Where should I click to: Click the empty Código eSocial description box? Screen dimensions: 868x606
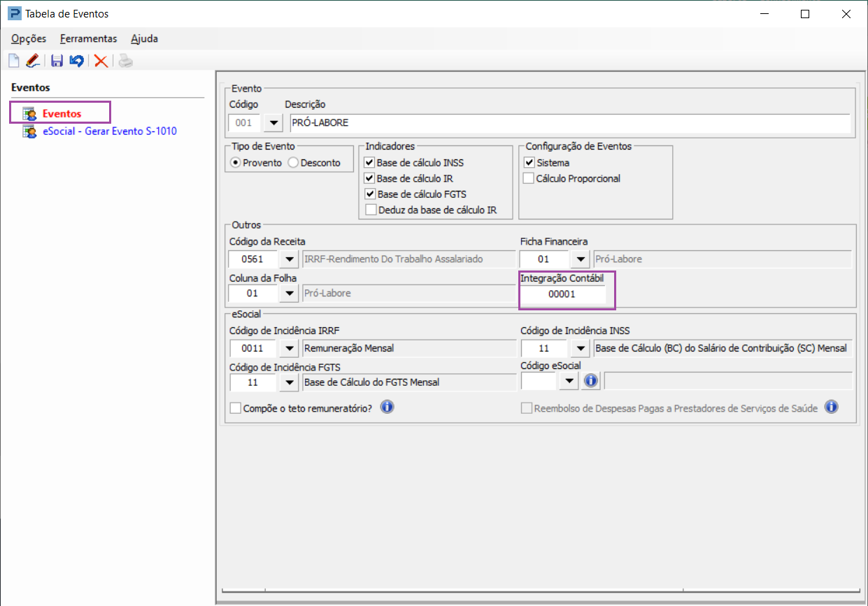pyautogui.click(x=728, y=381)
